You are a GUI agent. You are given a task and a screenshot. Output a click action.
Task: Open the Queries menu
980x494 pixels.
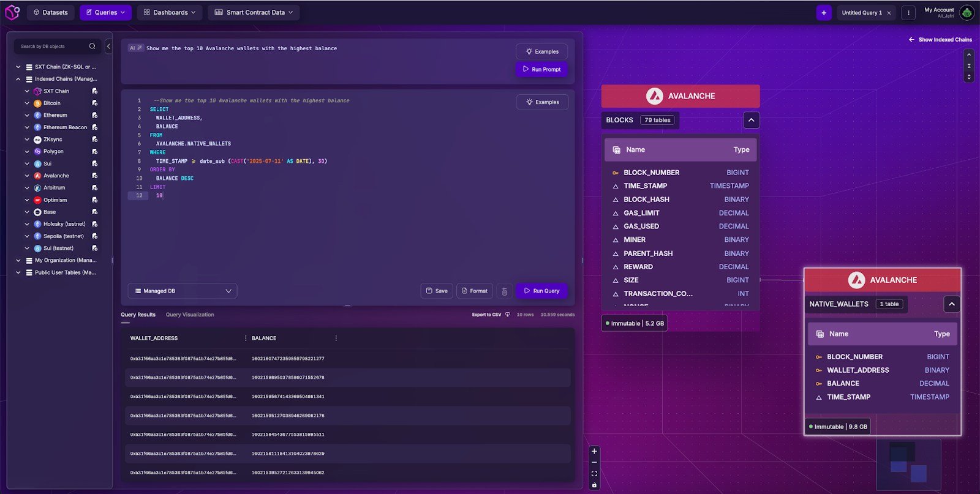click(x=105, y=12)
